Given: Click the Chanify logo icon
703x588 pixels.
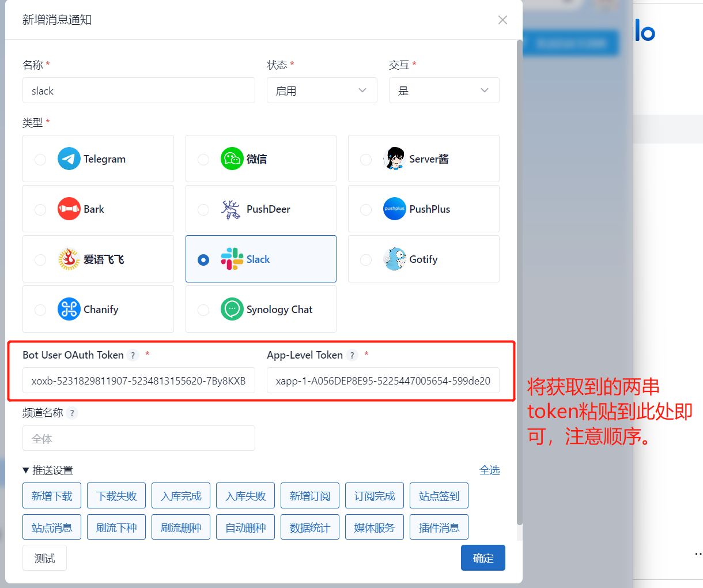Looking at the screenshot, I should pyautogui.click(x=69, y=309).
